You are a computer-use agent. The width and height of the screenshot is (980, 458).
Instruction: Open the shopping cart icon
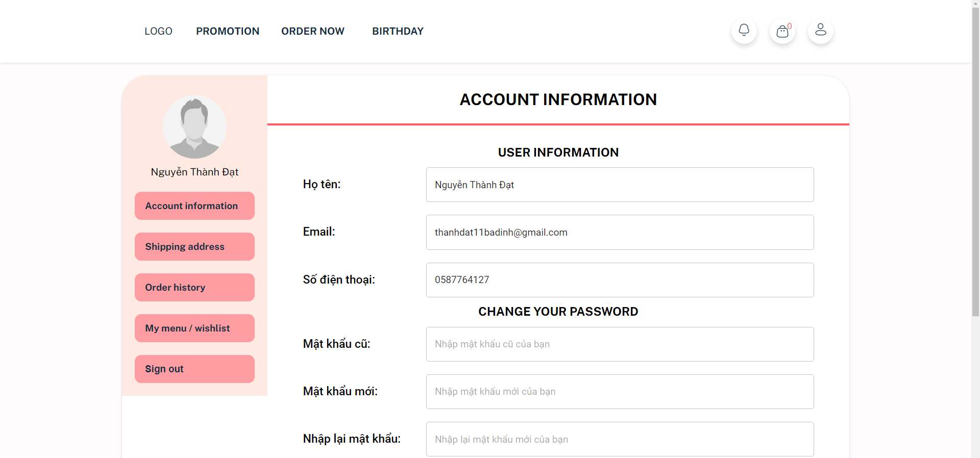click(x=782, y=32)
